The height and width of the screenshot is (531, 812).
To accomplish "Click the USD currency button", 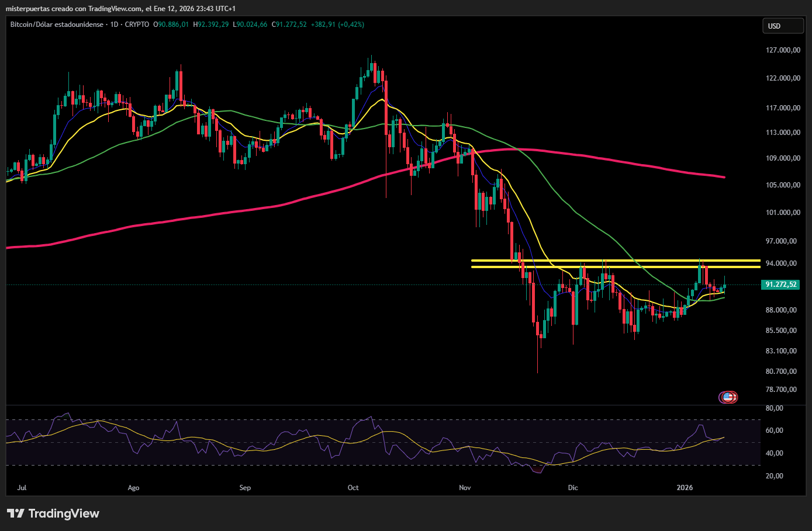I will tap(783, 26).
